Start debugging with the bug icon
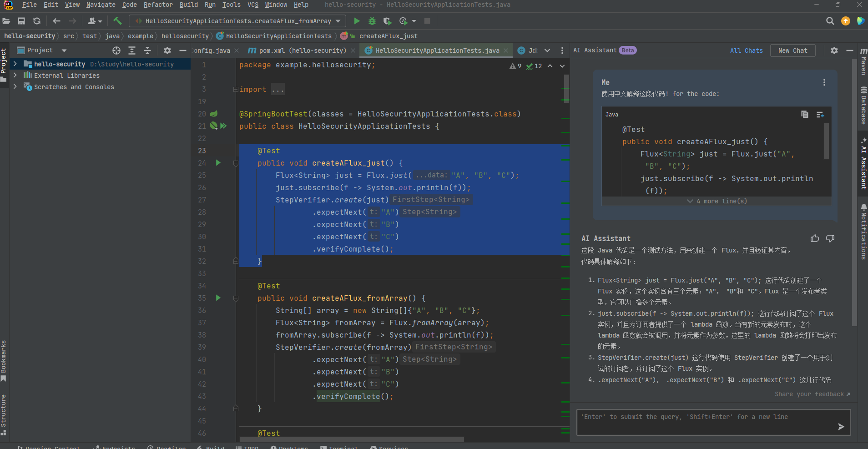 coord(372,21)
